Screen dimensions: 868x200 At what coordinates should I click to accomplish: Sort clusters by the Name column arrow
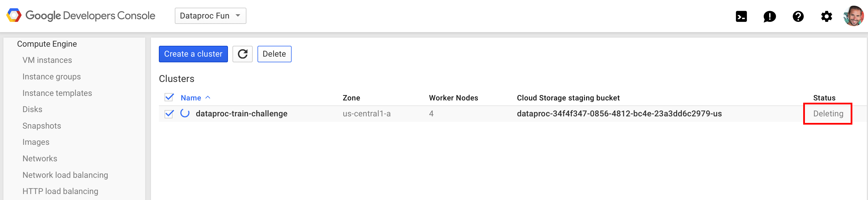click(x=208, y=98)
